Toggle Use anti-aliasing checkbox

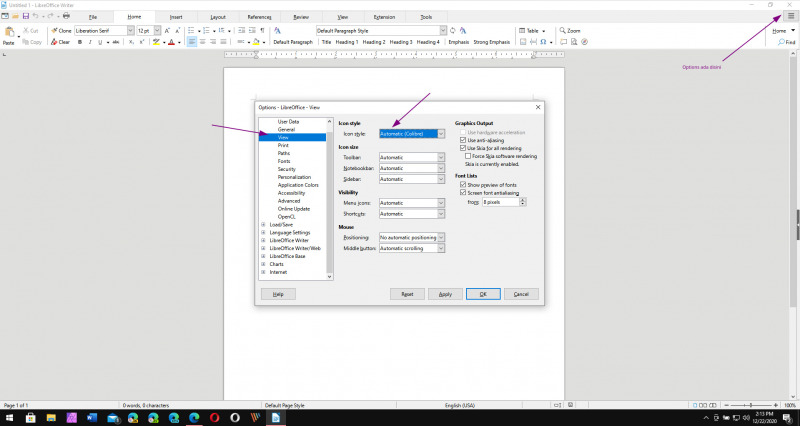(463, 140)
